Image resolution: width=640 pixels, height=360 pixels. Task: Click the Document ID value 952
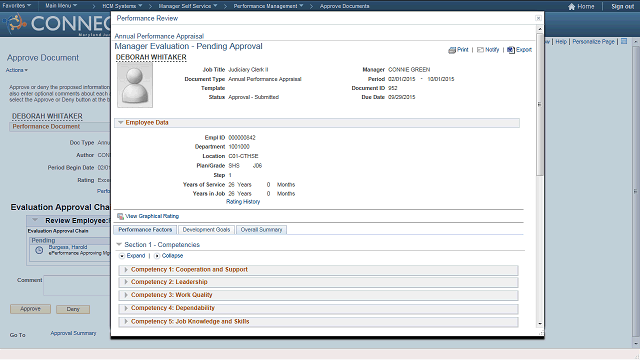tap(393, 88)
